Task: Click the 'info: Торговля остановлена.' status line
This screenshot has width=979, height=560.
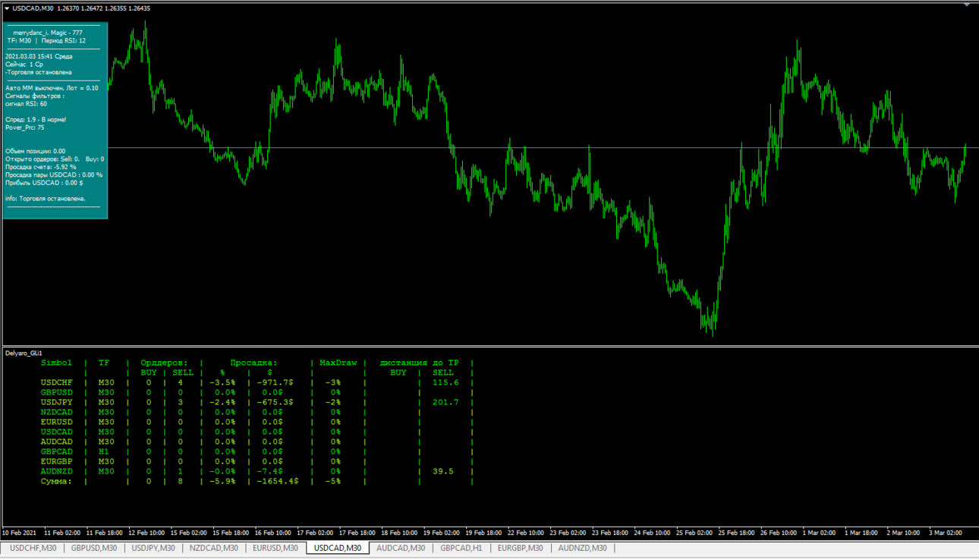Action: [x=46, y=199]
